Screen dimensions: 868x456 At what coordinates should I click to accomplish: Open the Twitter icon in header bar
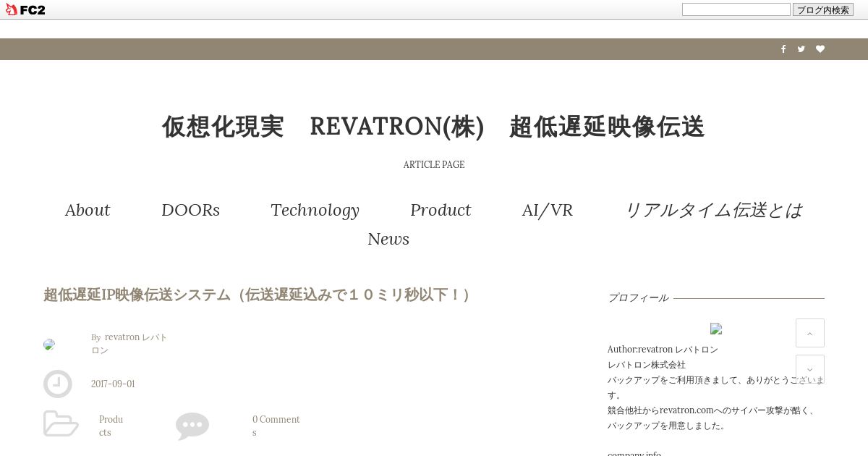[801, 49]
